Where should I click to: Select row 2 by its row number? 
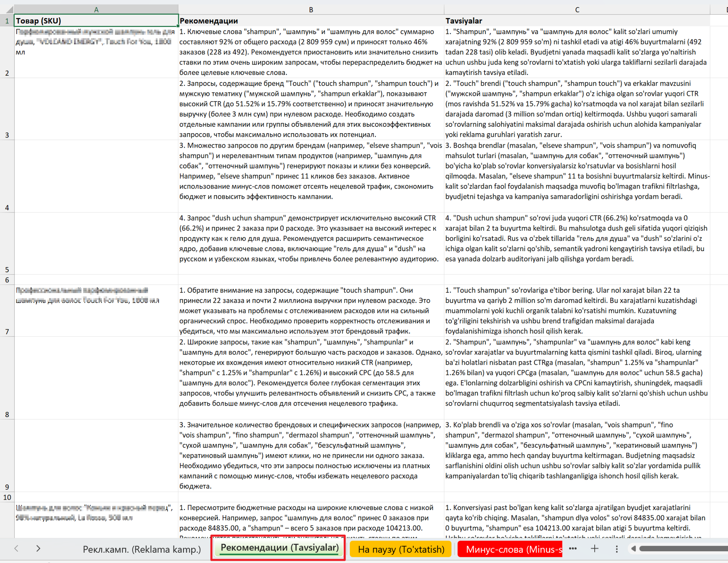coord(7,52)
